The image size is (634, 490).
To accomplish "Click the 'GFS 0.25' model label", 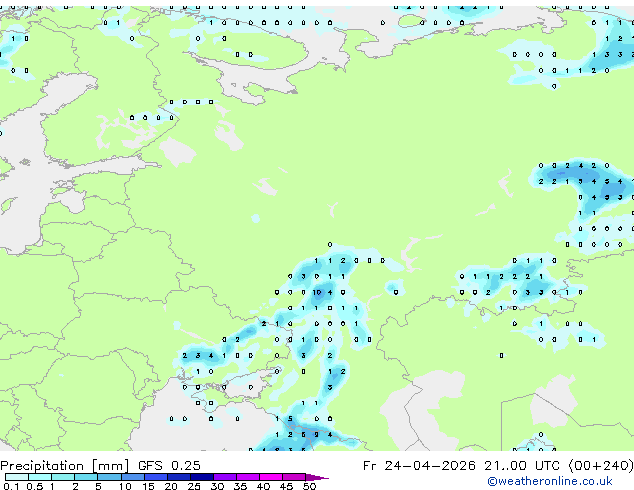I will pos(169,466).
